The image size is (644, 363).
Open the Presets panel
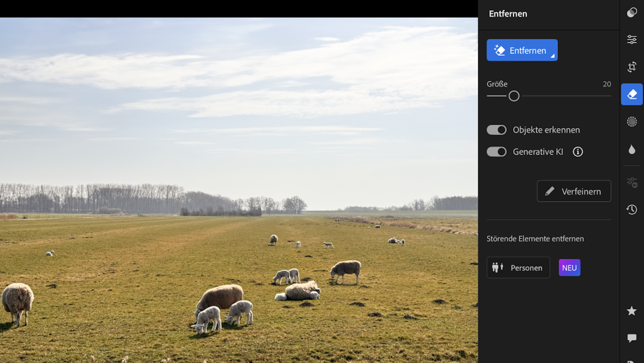[x=632, y=12]
